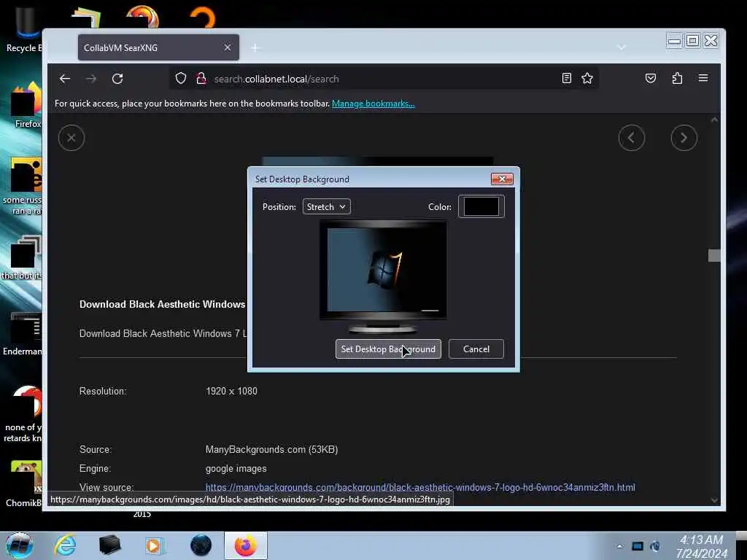The width and height of the screenshot is (747, 560).
Task: Open the tracking protection shield icon
Action: 181,78
